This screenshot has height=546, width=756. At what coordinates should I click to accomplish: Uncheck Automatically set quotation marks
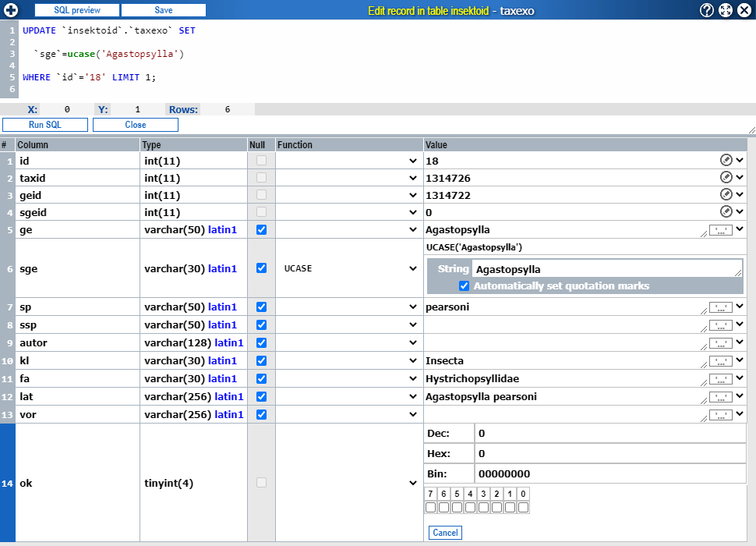click(x=465, y=285)
